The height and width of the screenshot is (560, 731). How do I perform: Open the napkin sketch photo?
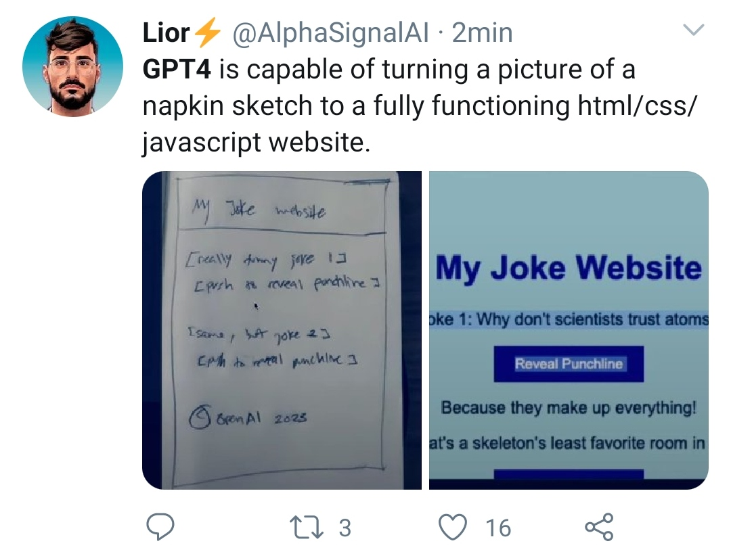(282, 330)
